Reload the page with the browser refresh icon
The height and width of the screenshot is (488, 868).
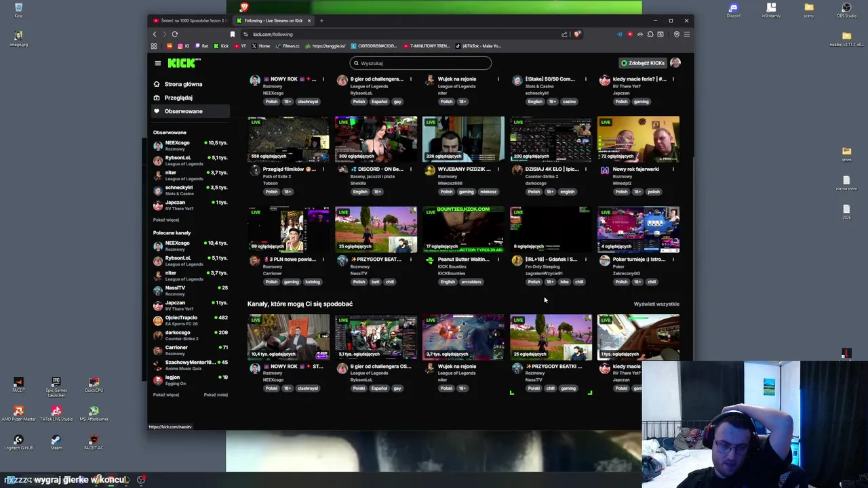175,34
